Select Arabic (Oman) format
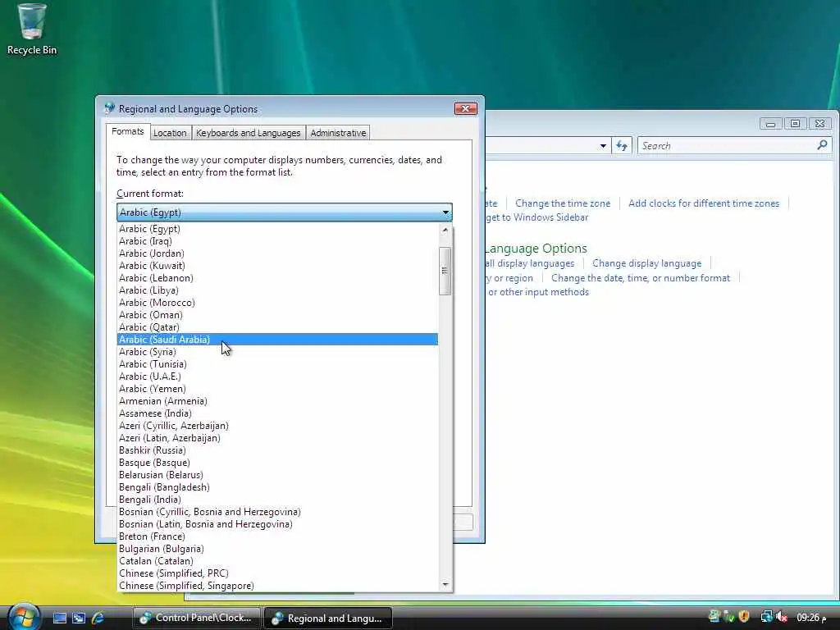 click(277, 315)
